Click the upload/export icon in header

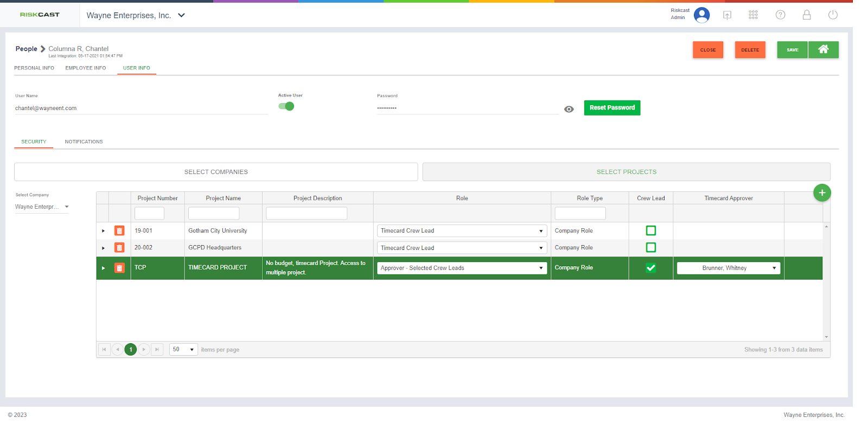tap(727, 15)
